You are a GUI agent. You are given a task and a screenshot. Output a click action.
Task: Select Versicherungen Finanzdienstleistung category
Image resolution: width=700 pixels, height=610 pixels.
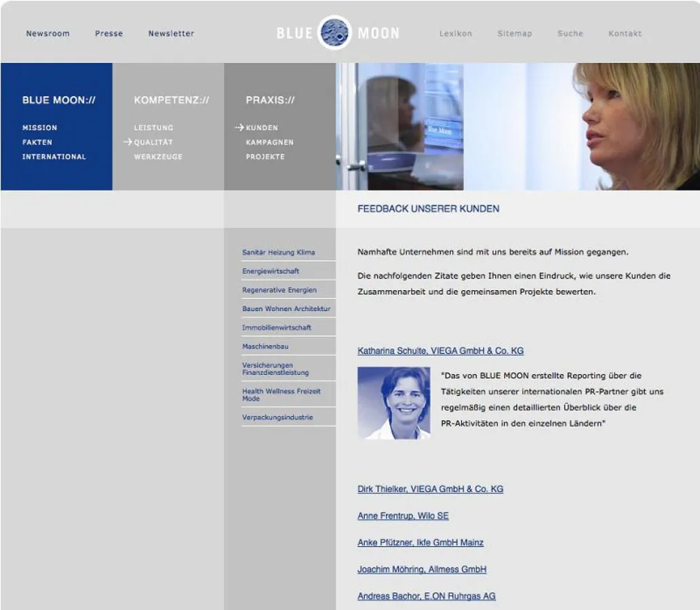click(x=275, y=369)
